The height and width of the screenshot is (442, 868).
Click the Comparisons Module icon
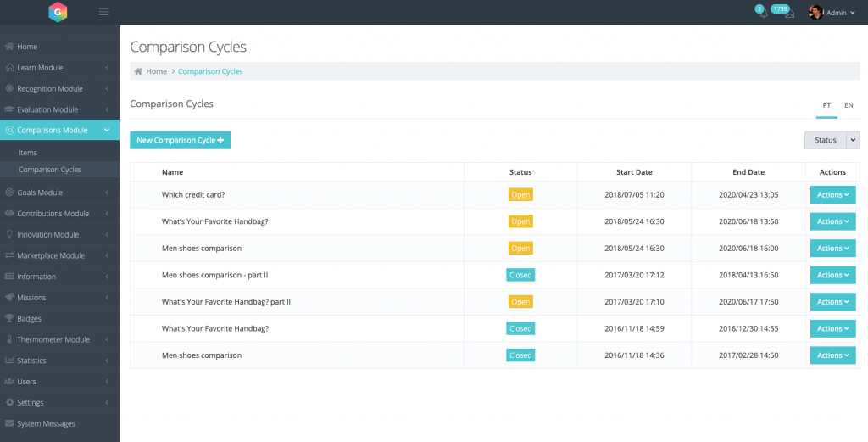(9, 130)
